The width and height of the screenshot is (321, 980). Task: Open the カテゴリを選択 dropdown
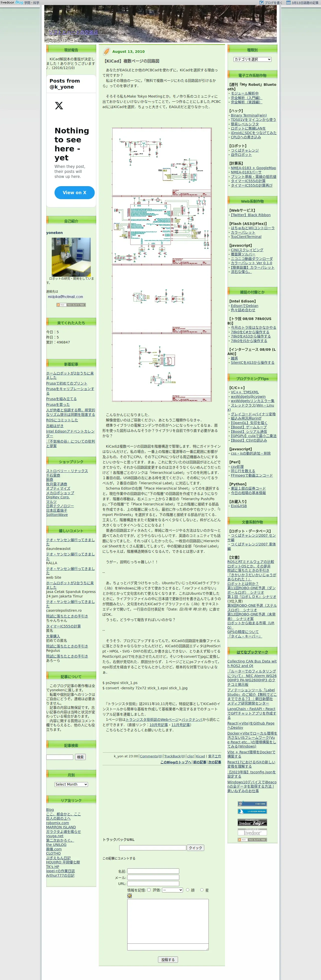(x=252, y=59)
